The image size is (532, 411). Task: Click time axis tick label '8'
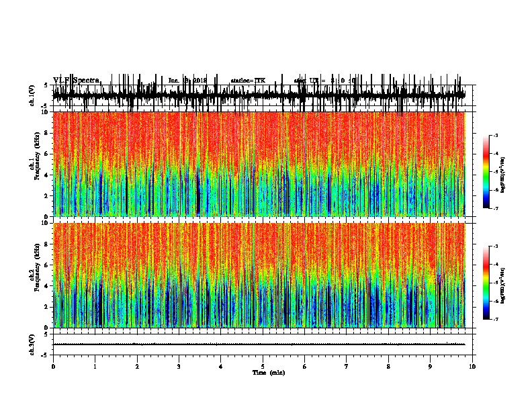tap(388, 367)
